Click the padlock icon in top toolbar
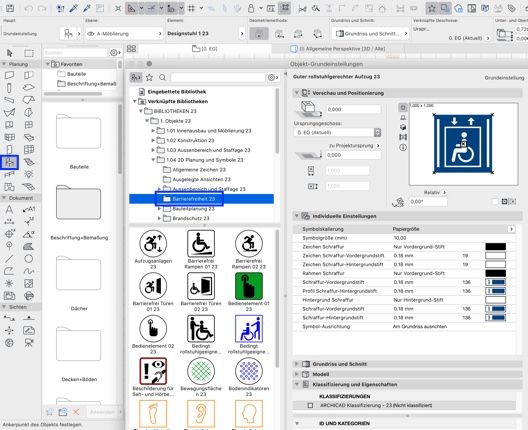 pos(251,8)
